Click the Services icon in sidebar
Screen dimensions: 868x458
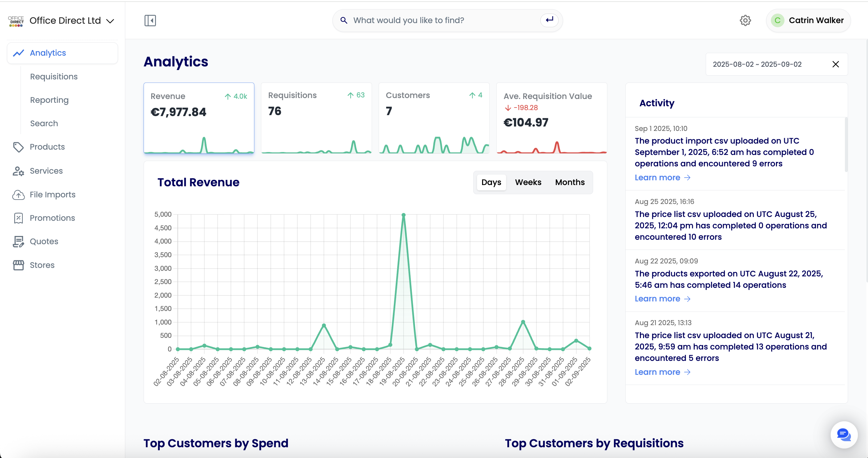pos(18,171)
